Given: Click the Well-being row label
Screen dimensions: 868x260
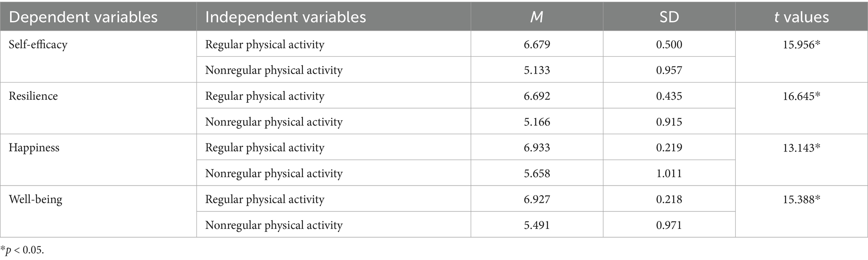Looking at the screenshot, I should click(35, 199).
